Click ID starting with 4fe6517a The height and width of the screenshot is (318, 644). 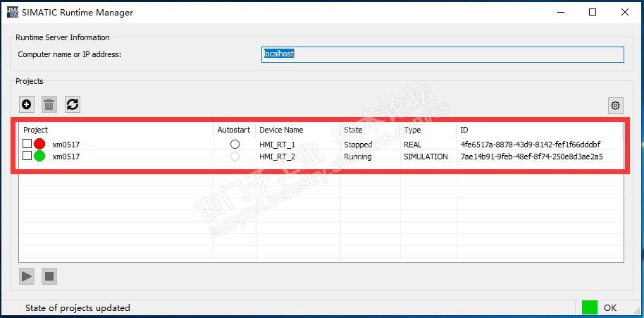click(531, 145)
